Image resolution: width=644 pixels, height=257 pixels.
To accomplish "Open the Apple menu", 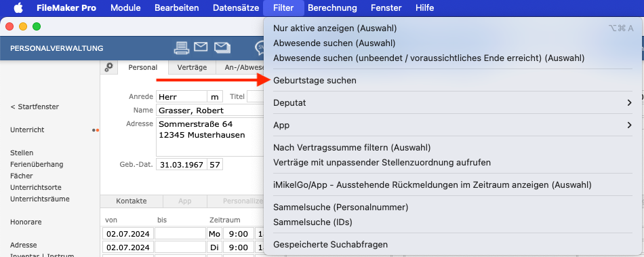I will click(18, 8).
